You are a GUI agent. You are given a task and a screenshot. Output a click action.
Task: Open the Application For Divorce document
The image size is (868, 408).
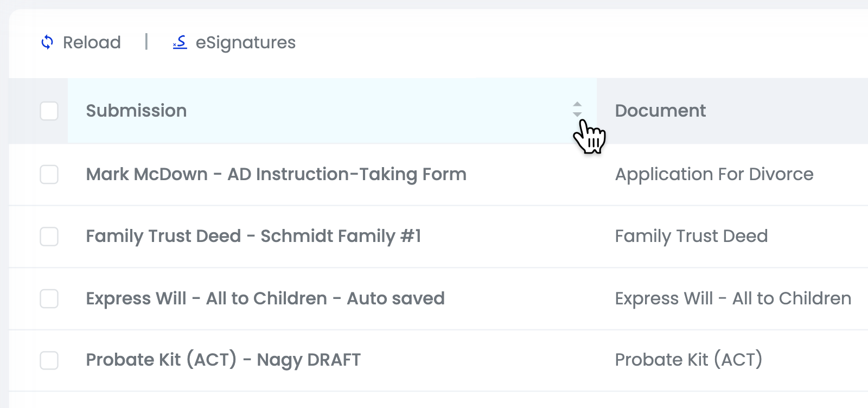(x=713, y=175)
